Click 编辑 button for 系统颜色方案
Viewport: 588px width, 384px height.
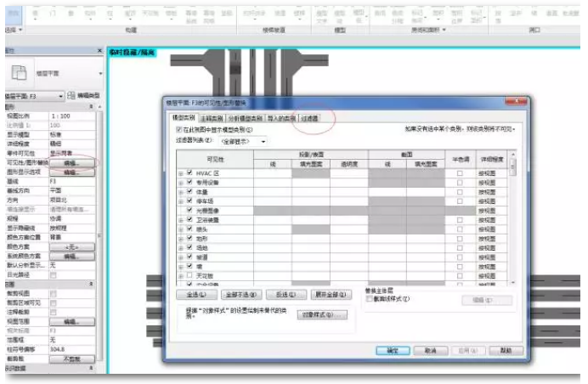(72, 256)
